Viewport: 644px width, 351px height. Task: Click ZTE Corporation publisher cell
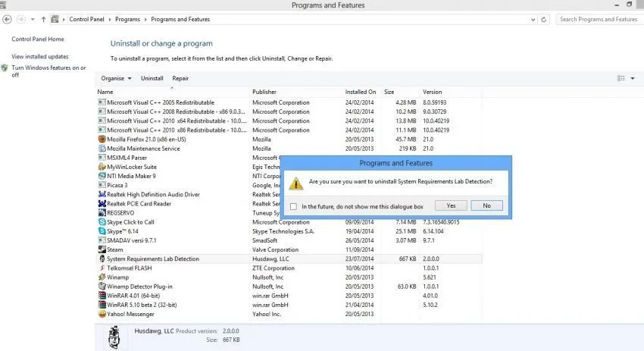pyautogui.click(x=273, y=268)
